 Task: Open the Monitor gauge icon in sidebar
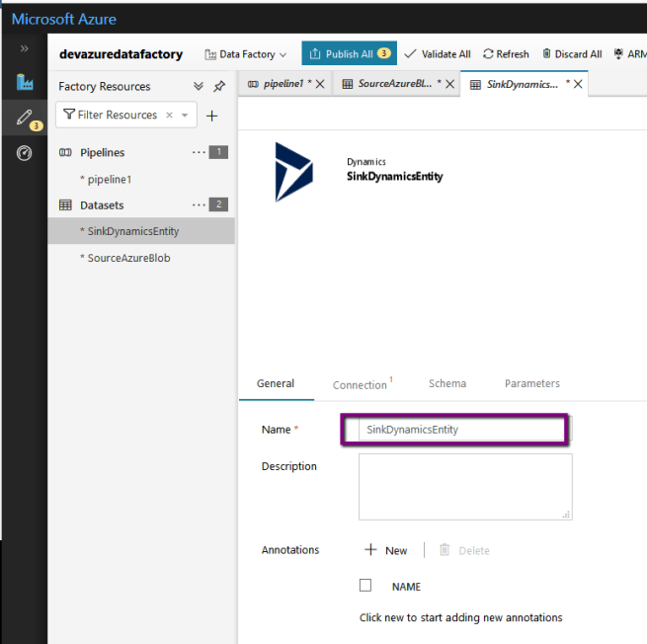(24, 153)
